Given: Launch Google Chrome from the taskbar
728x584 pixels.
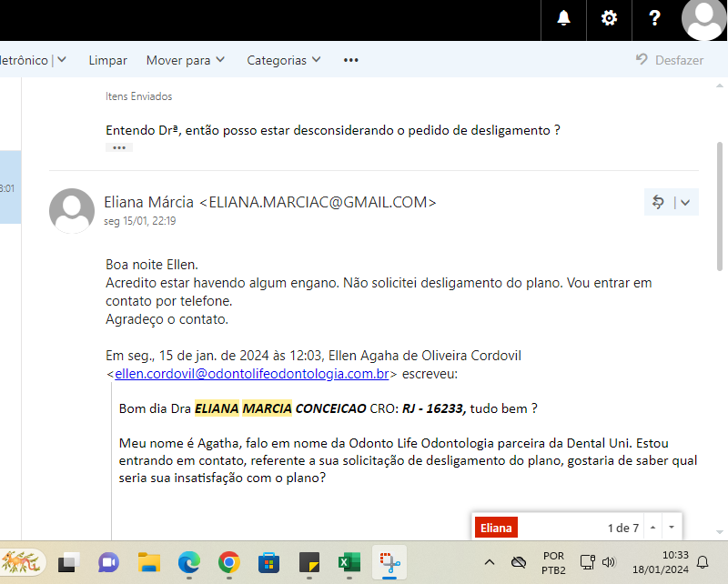Looking at the screenshot, I should pyautogui.click(x=228, y=562).
